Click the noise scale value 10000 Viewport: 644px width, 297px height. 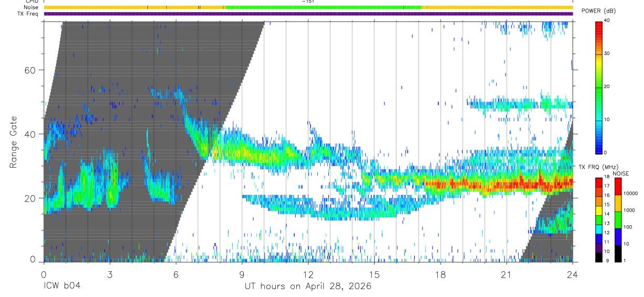[630, 193]
